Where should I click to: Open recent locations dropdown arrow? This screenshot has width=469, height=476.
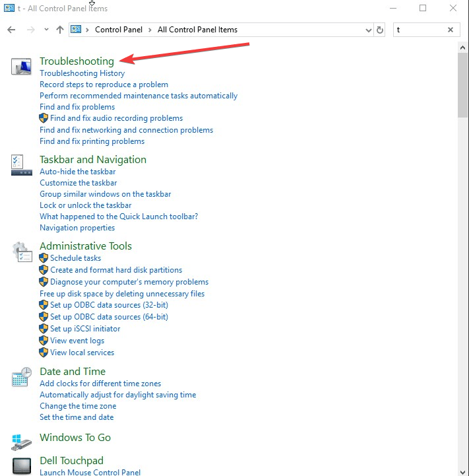46,30
